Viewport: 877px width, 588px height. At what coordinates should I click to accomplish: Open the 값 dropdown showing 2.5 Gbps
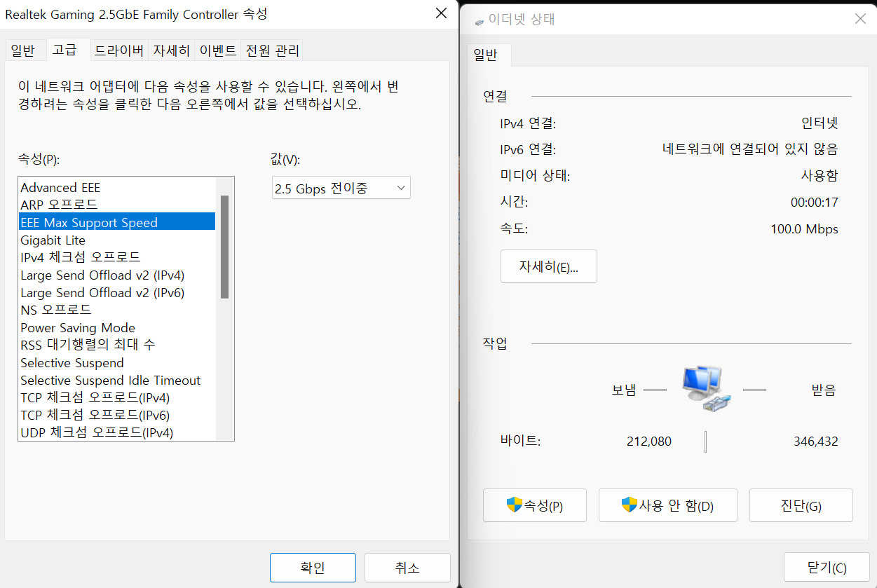[x=341, y=188]
